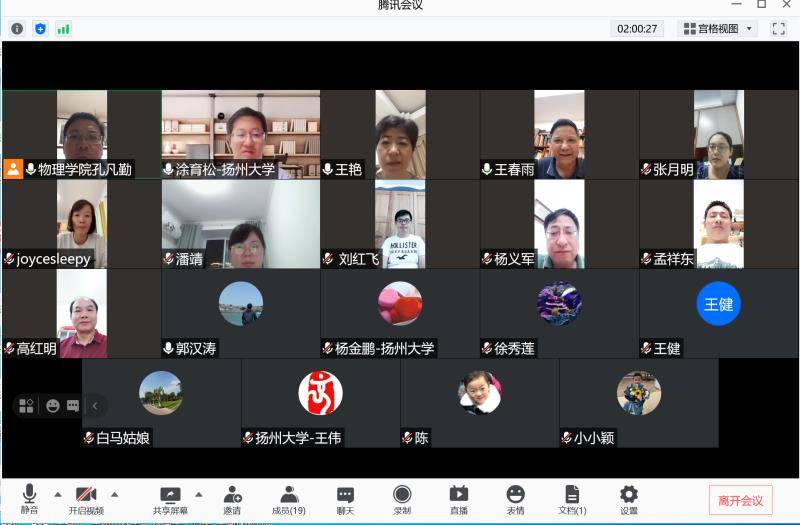The height and width of the screenshot is (525, 800).
Task: Open the 设置 settings gear
Action: [x=629, y=500]
